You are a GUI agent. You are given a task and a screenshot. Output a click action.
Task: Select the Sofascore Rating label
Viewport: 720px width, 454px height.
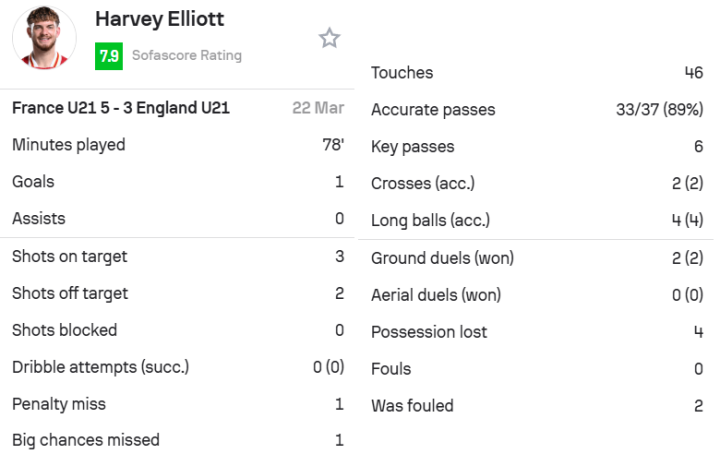pyautogui.click(x=187, y=56)
